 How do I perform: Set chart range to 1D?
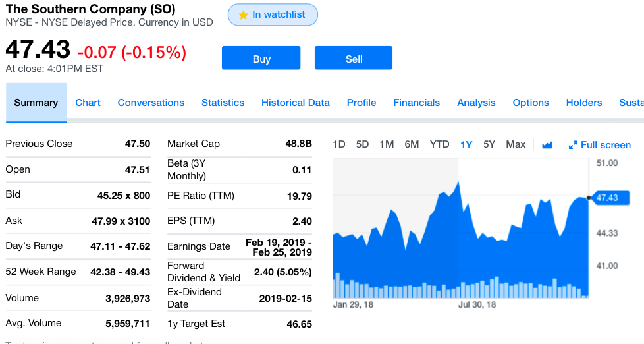pos(339,144)
